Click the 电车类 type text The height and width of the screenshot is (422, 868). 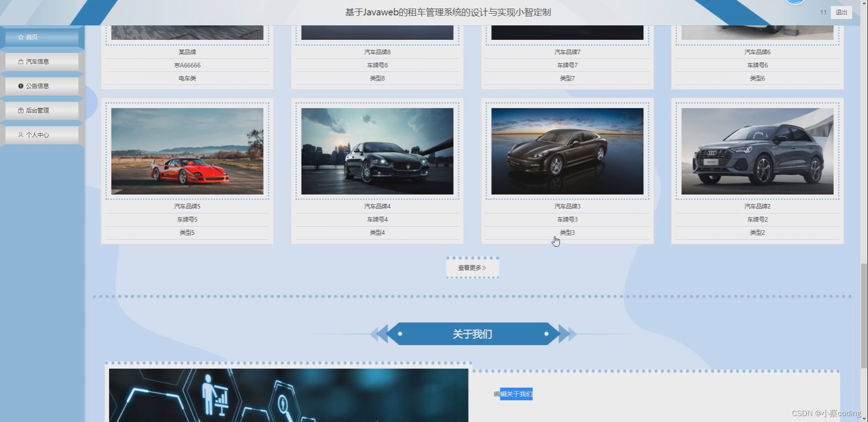(187, 78)
